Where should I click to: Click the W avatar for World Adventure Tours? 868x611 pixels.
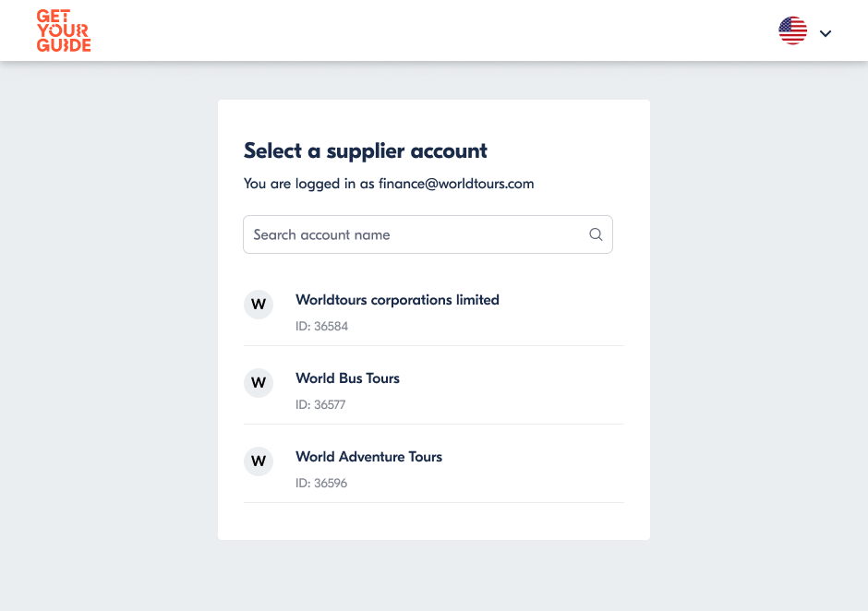pyautogui.click(x=259, y=461)
